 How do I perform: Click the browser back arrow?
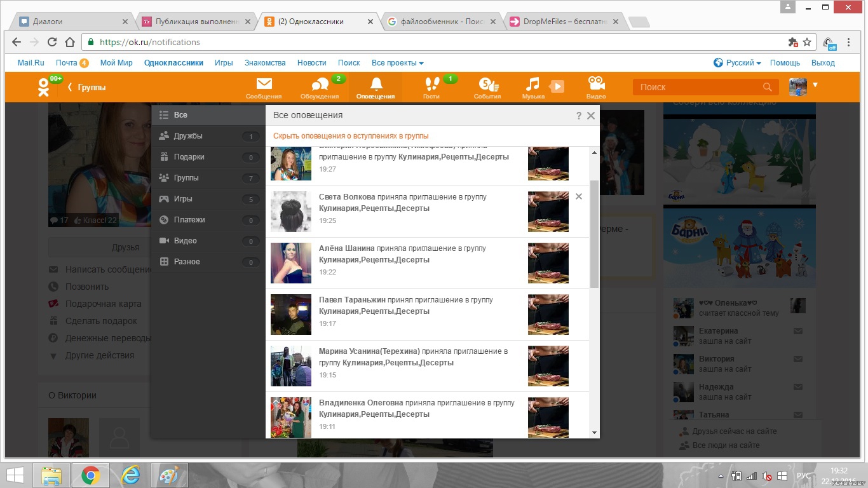click(17, 42)
